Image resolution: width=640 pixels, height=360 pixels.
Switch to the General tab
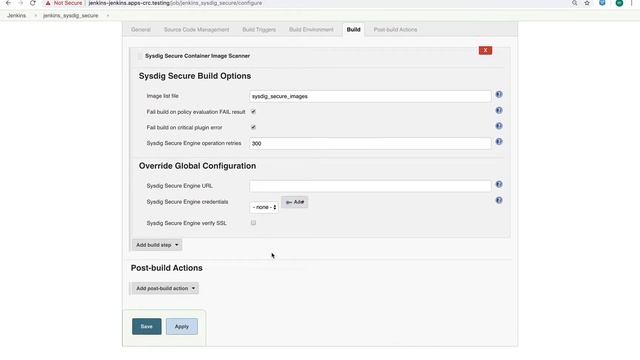click(141, 29)
